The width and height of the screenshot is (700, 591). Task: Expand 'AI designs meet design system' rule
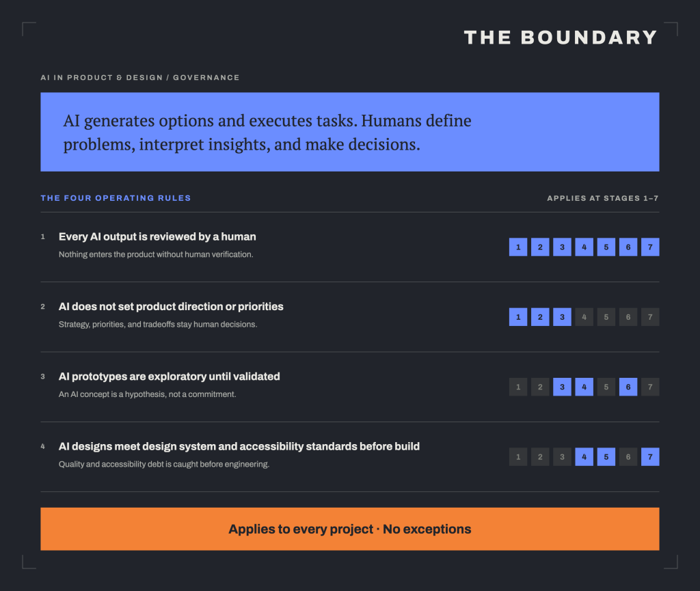pyautogui.click(x=239, y=446)
